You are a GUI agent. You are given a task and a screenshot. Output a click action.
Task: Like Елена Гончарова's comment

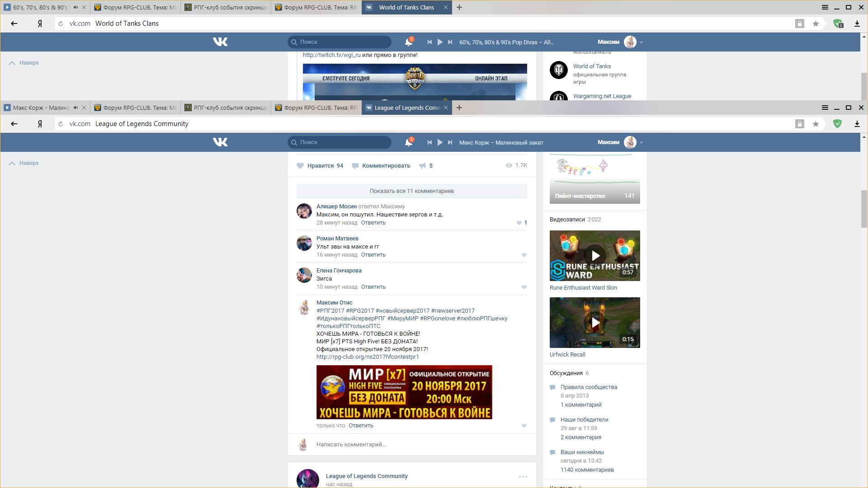click(x=524, y=287)
